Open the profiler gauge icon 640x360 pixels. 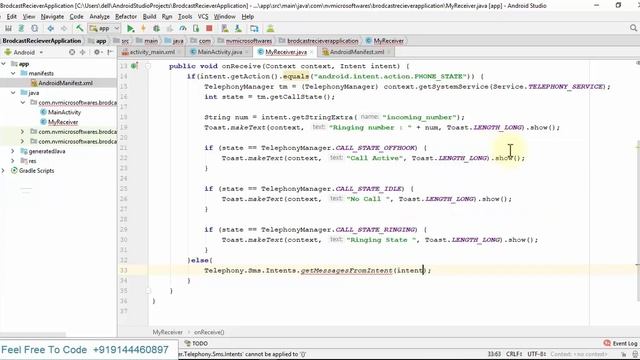tap(183, 29)
